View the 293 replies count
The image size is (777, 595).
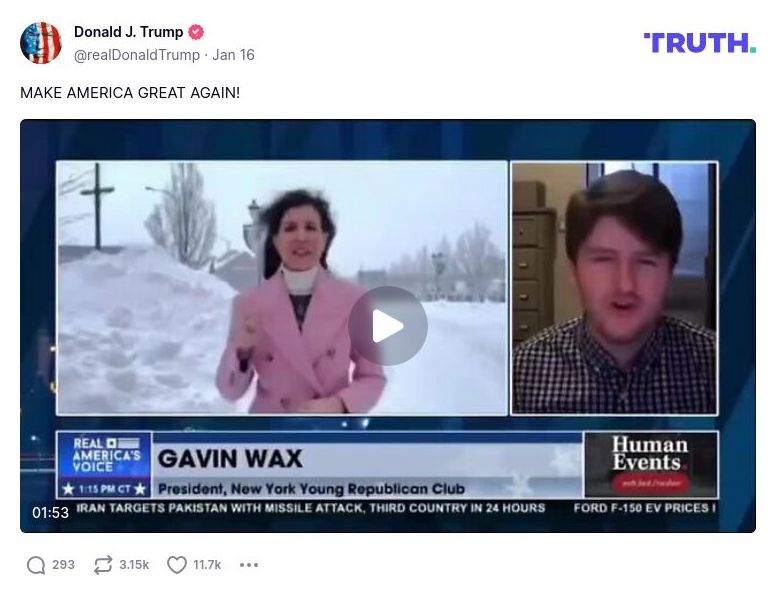coord(63,565)
